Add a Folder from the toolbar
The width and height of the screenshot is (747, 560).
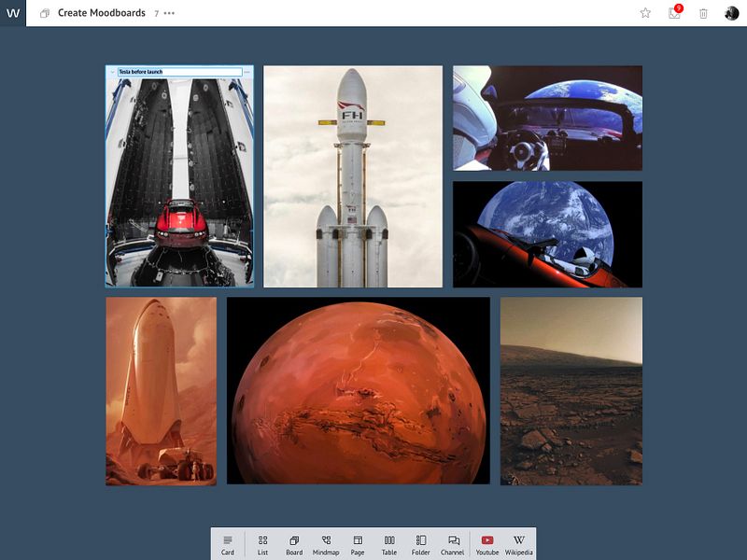click(421, 545)
